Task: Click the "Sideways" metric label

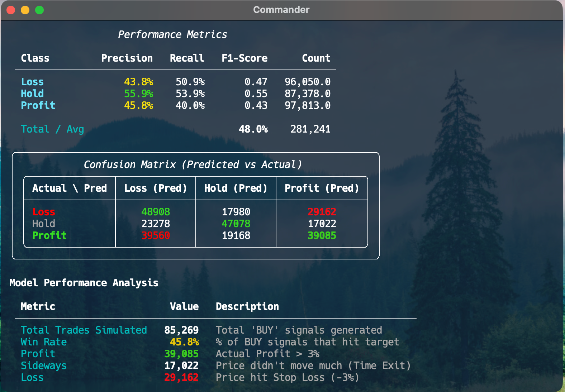Action: pyautogui.click(x=44, y=365)
